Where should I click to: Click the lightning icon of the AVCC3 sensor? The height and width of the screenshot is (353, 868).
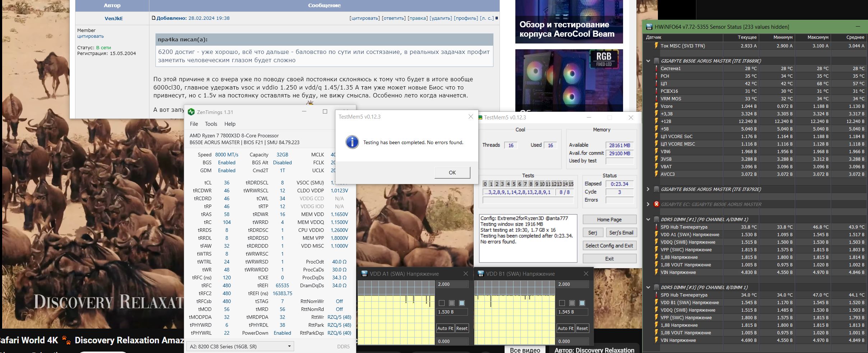(x=656, y=174)
